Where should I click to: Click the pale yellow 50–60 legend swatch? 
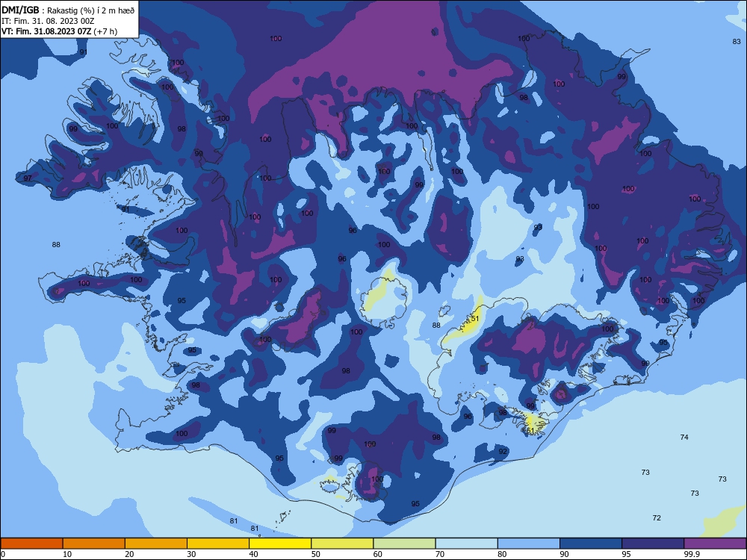(342, 544)
